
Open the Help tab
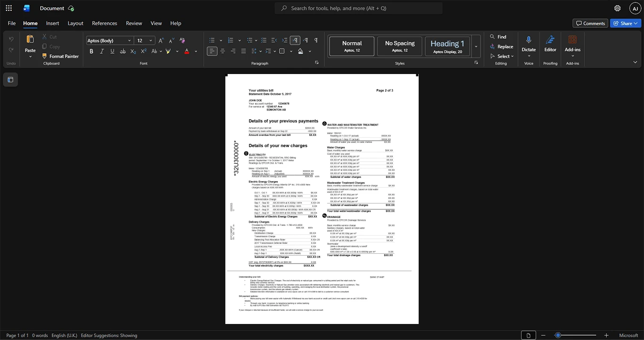(x=175, y=23)
